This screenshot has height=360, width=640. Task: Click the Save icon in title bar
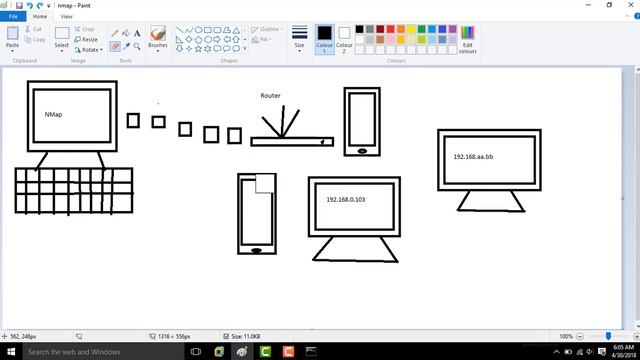click(19, 5)
